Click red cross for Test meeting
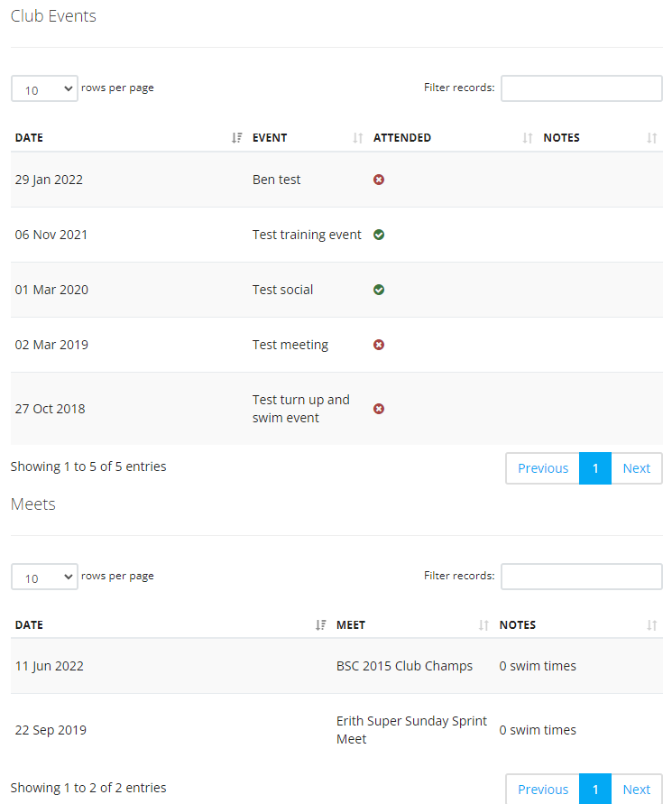 pyautogui.click(x=379, y=345)
